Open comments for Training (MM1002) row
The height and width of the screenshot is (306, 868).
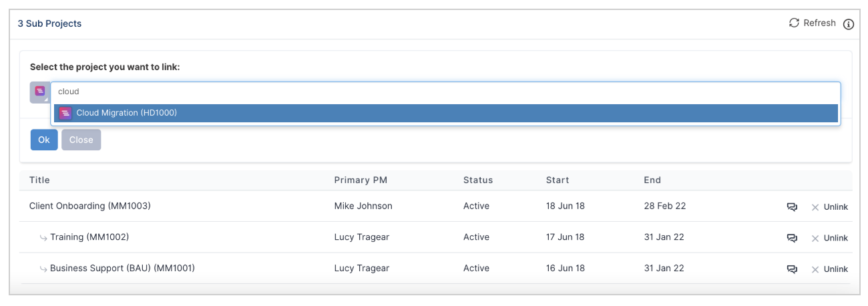pyautogui.click(x=793, y=238)
